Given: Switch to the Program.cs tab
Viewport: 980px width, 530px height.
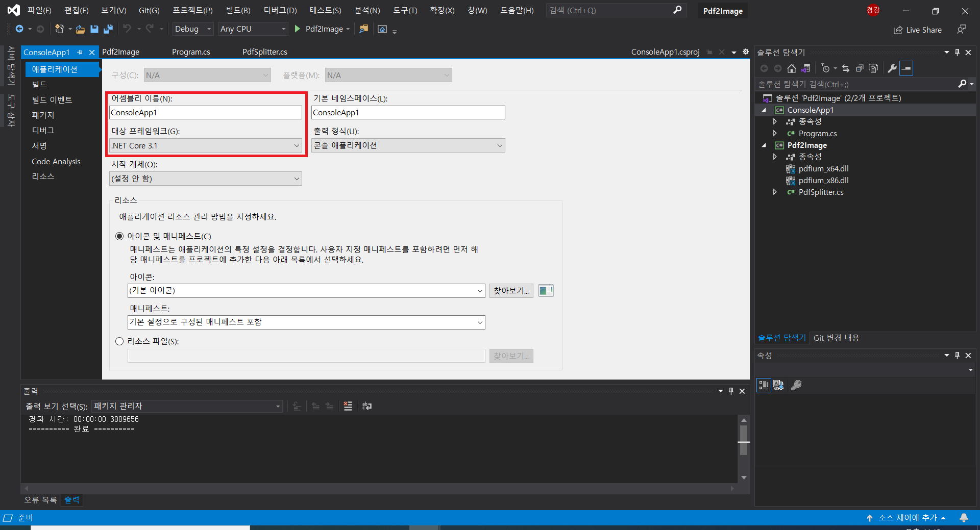Looking at the screenshot, I should coord(191,52).
